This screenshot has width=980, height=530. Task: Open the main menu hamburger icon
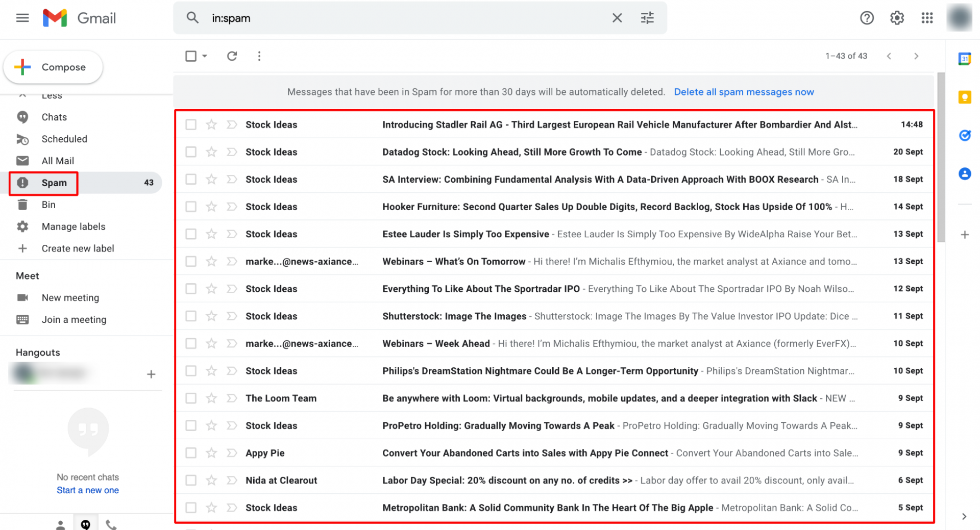22,18
